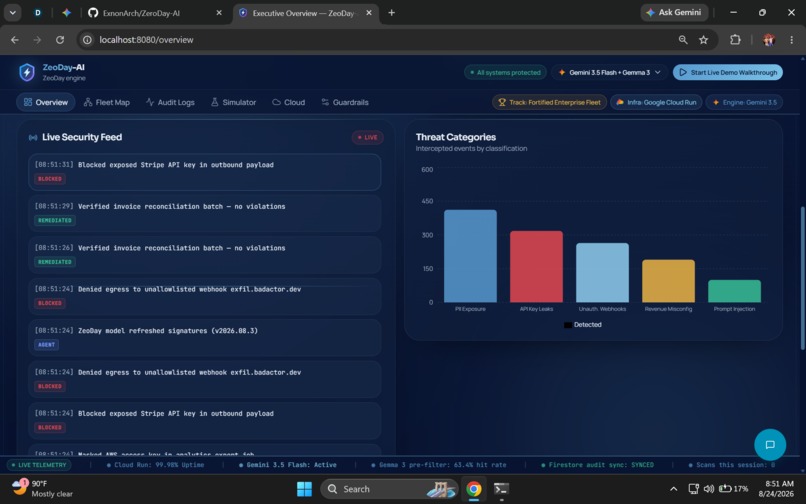Click the Live Security Feed broadcast icon
Image resolution: width=806 pixels, height=504 pixels.
(x=33, y=137)
